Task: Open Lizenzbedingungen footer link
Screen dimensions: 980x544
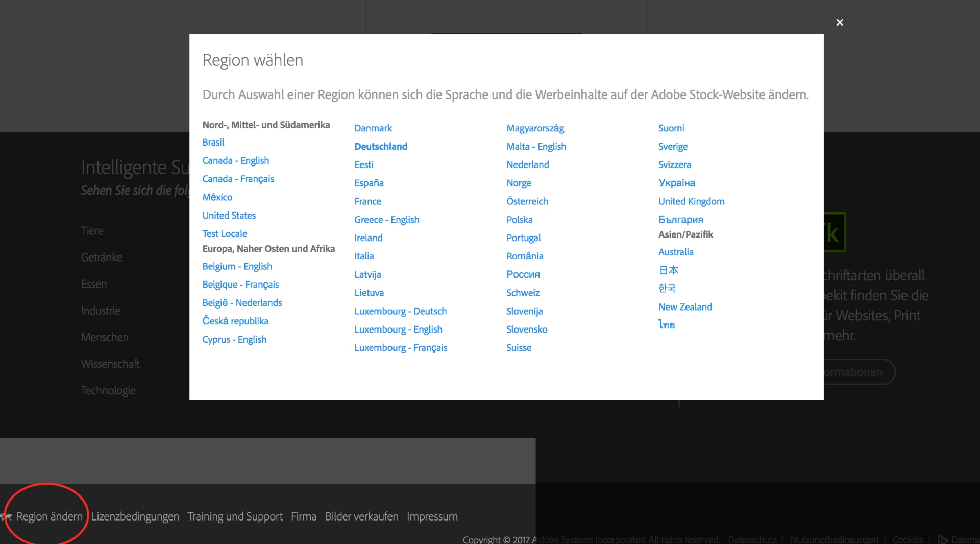Action: coord(135,517)
